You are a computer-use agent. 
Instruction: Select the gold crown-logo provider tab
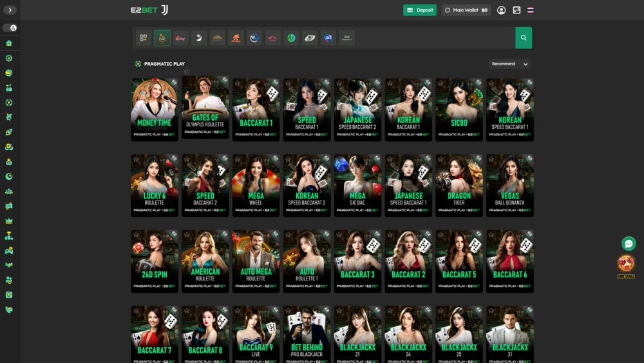tap(217, 38)
